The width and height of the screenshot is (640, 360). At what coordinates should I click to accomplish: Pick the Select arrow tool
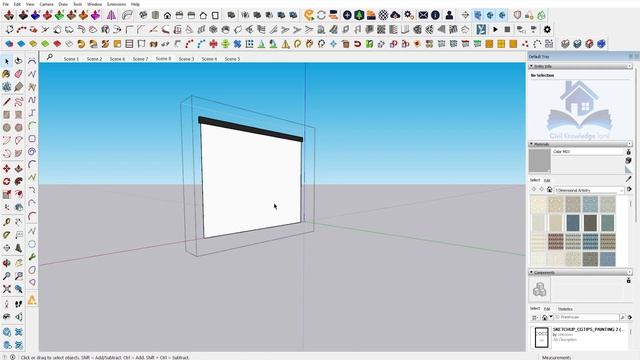[7, 61]
